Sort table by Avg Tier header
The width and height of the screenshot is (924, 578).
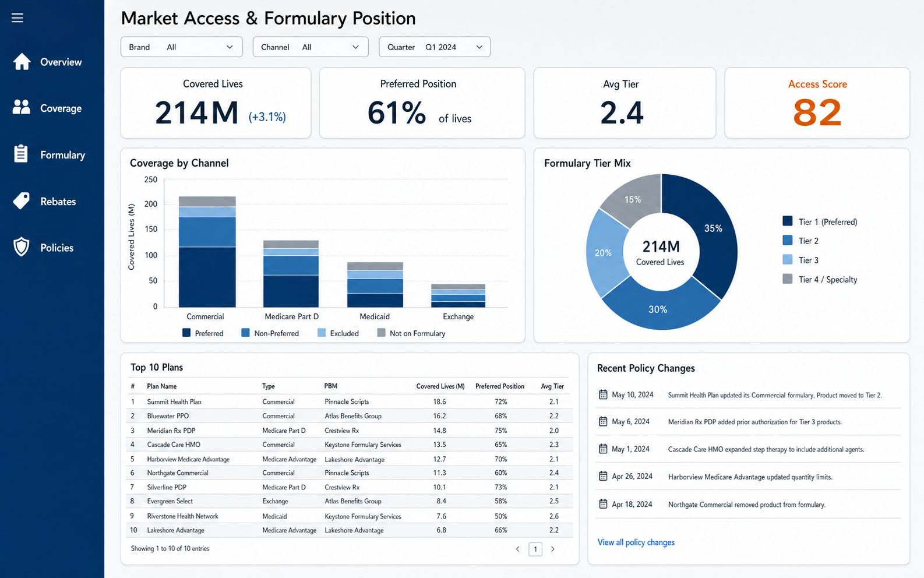pyautogui.click(x=552, y=386)
